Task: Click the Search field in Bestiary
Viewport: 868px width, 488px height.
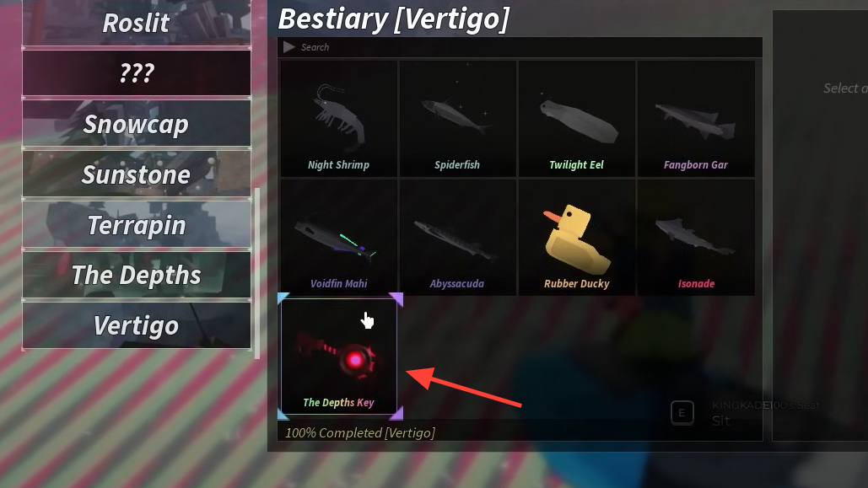Action: 520,47
